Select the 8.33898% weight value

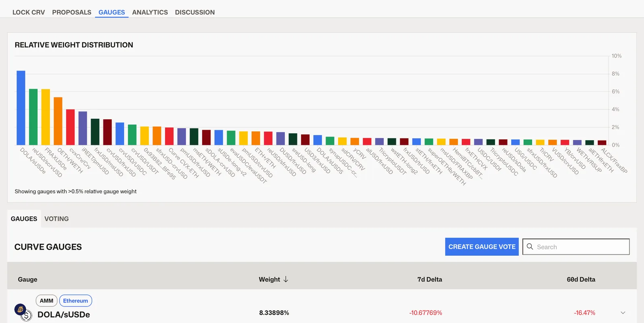point(274,313)
